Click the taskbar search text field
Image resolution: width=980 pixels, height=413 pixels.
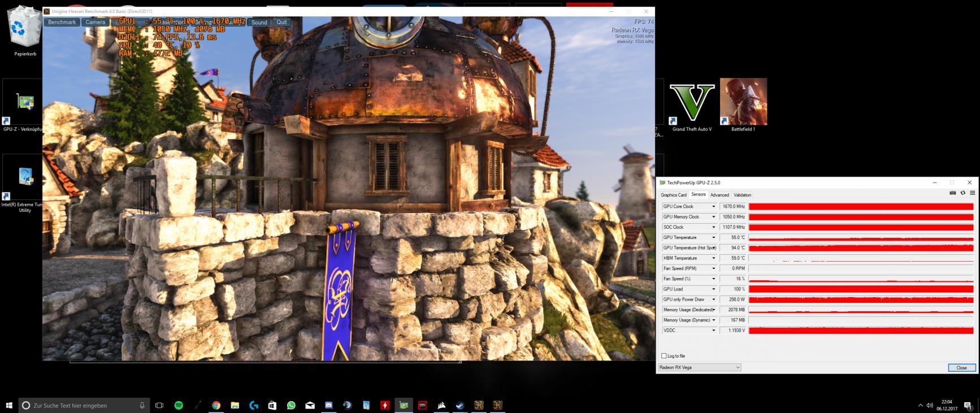(x=85, y=405)
